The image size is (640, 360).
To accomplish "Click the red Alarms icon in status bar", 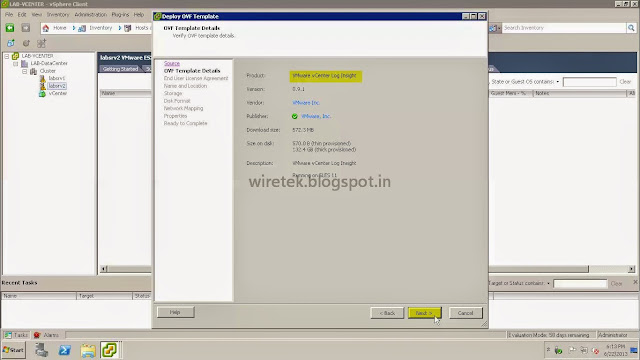I will [37, 335].
